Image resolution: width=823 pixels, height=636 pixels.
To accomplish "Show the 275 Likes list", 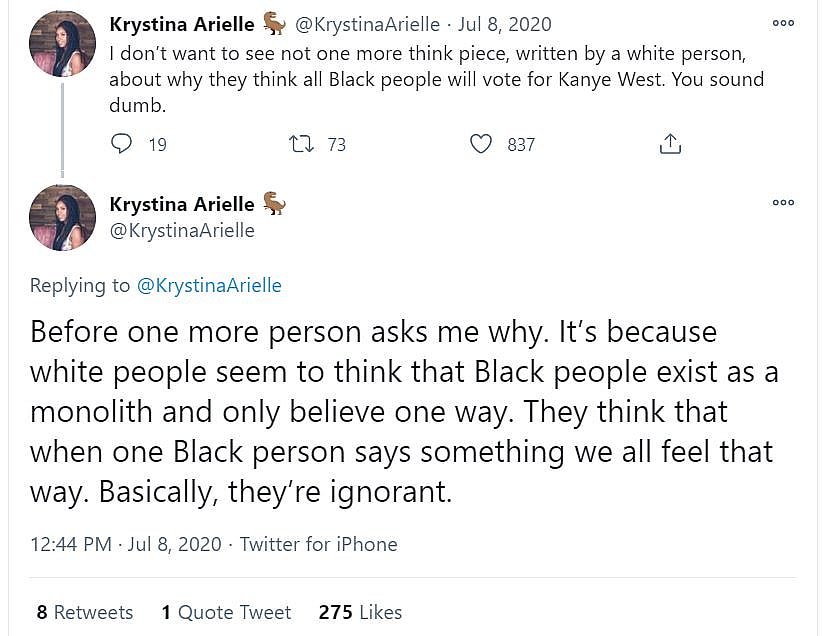I will [360, 612].
